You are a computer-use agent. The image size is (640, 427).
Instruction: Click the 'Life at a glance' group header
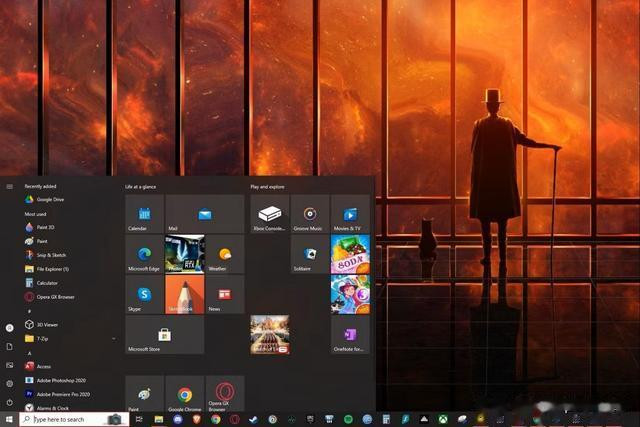140,187
